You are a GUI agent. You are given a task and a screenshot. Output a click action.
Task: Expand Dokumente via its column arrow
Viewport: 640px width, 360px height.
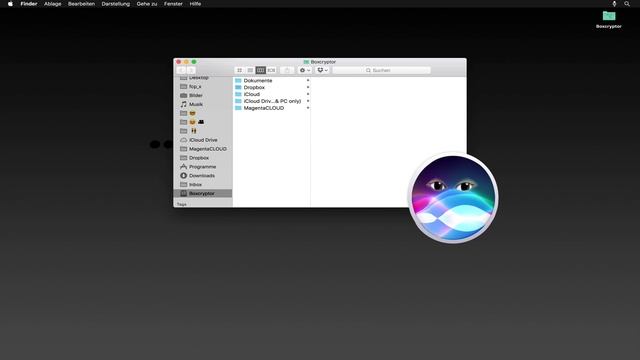[x=308, y=81]
